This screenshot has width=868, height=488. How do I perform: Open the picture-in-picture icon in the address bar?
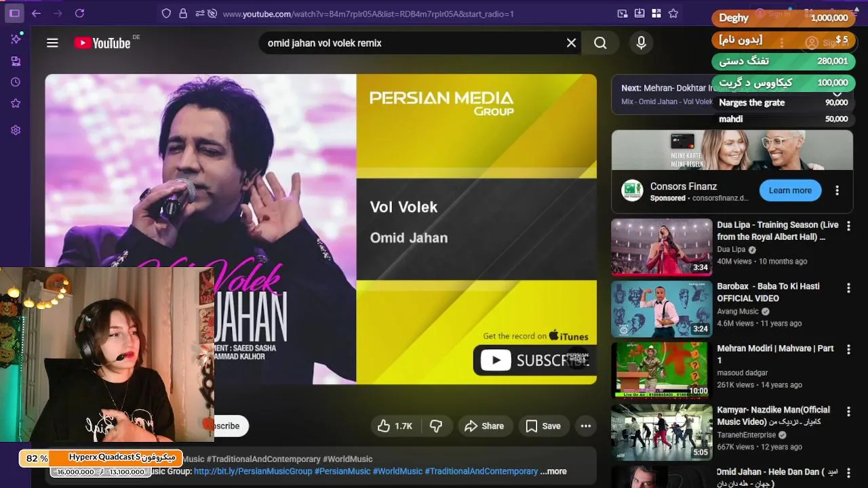click(x=623, y=13)
